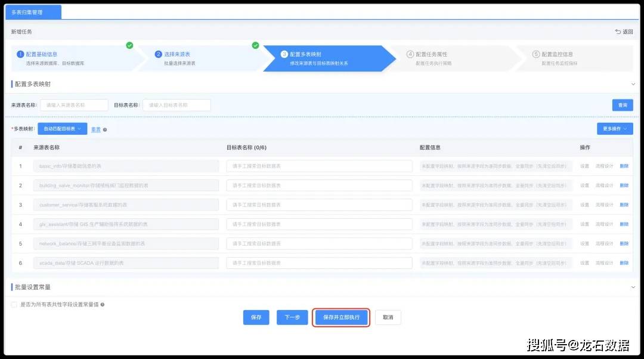Open the 自动匹配目标表 dropdown
Screen dimensions: 644x359
(x=62, y=129)
